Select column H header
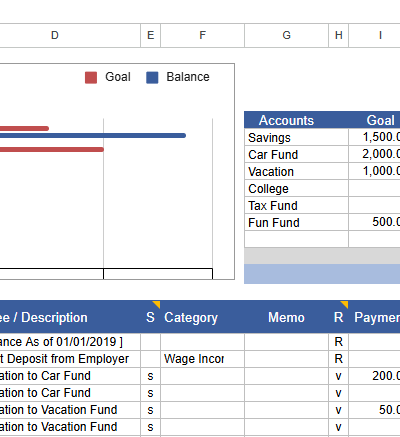 click(x=339, y=35)
